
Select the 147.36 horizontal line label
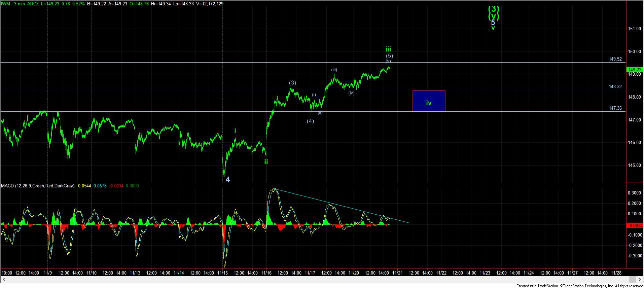615,108
